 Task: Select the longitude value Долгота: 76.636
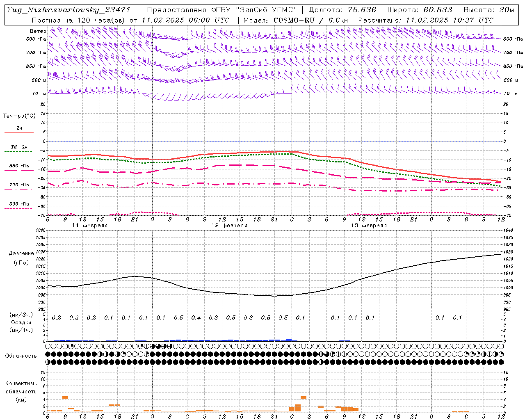pyautogui.click(x=342, y=10)
